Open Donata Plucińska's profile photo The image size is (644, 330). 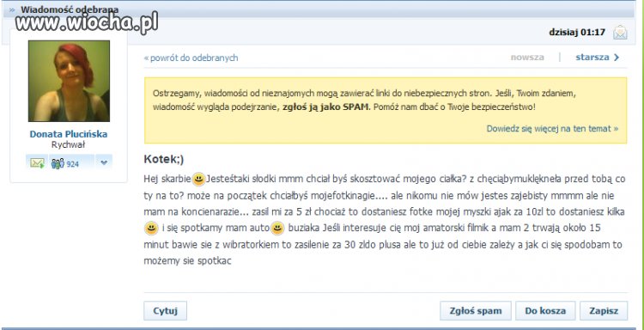tap(69, 81)
